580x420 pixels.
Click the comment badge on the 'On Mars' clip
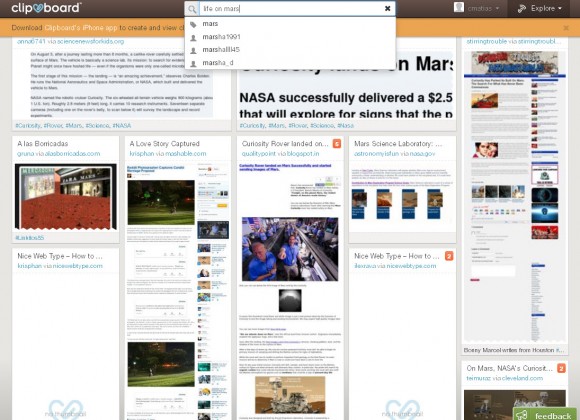[561, 368]
